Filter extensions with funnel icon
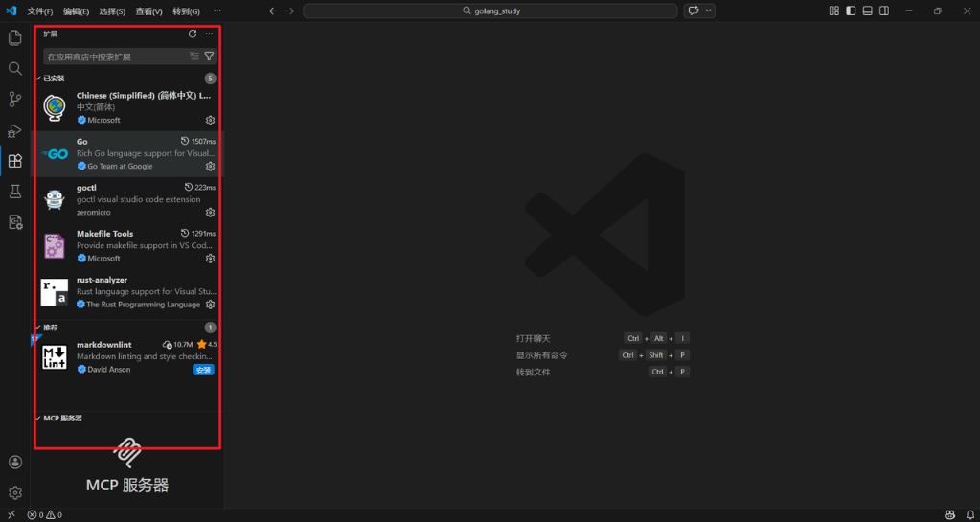 [x=210, y=57]
